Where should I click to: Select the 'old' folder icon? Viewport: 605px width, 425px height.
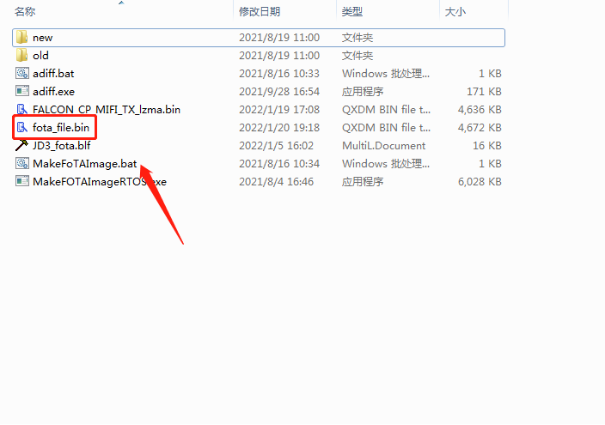click(x=22, y=55)
